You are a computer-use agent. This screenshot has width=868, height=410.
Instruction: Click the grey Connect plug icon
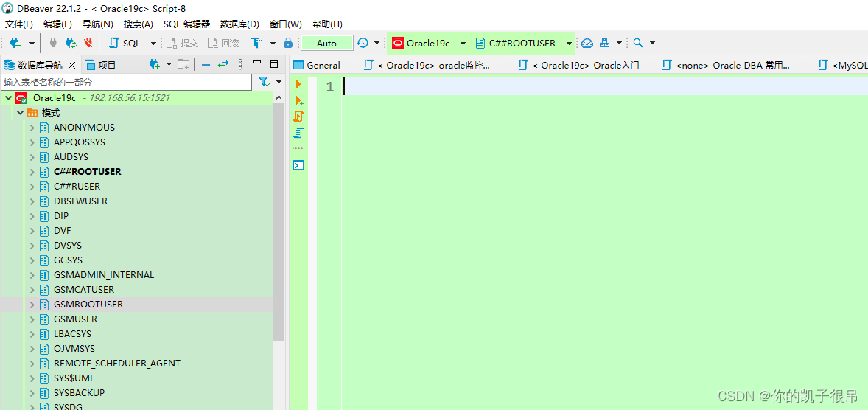[53, 43]
